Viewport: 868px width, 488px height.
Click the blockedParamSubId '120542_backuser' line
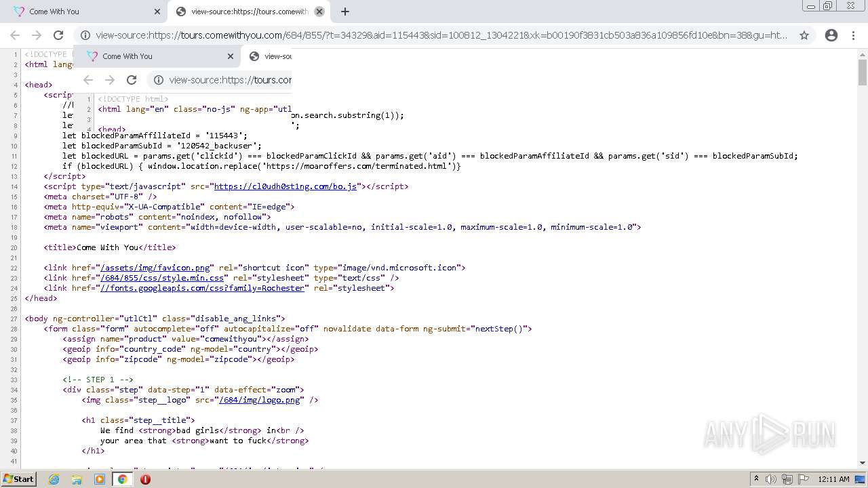(x=162, y=146)
